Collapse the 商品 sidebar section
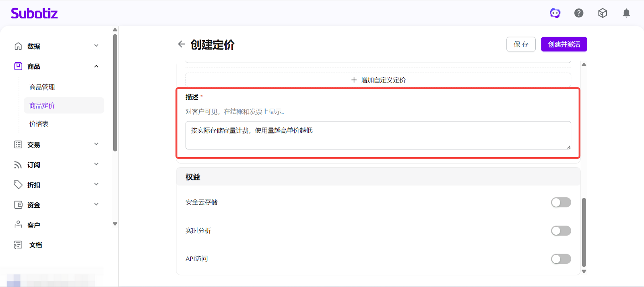Screen dimensions: 644x287 [x=96, y=66]
